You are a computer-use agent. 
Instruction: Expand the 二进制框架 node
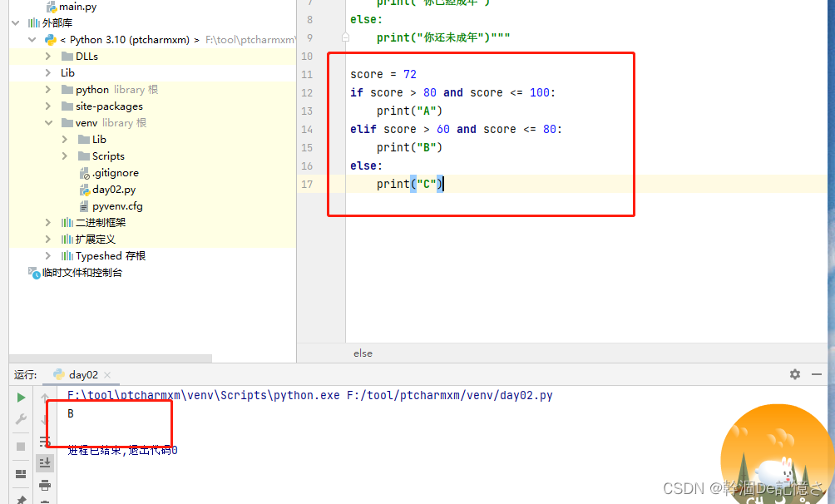pyautogui.click(x=48, y=223)
